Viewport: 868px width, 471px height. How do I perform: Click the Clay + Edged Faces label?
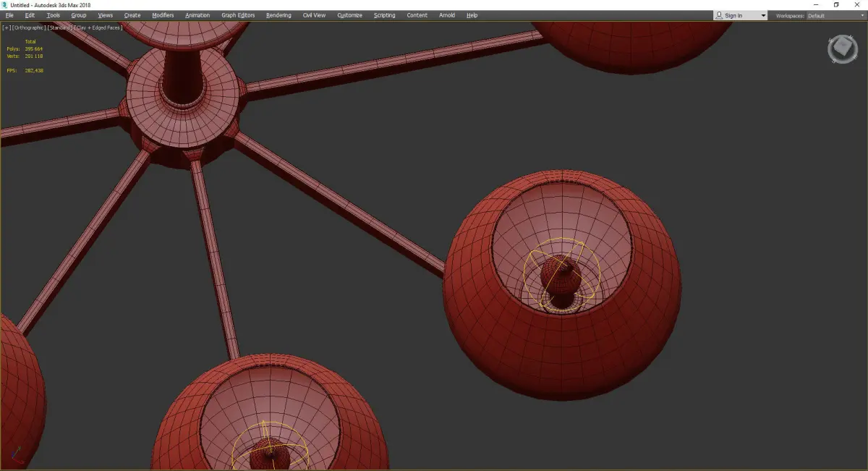tap(98, 27)
